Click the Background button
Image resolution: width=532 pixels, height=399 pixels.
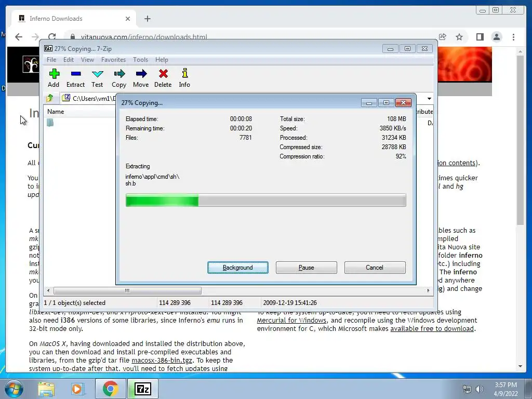tap(238, 268)
